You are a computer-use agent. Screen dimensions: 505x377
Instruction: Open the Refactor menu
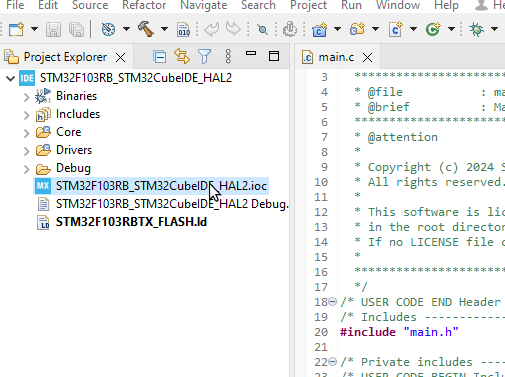[144, 5]
